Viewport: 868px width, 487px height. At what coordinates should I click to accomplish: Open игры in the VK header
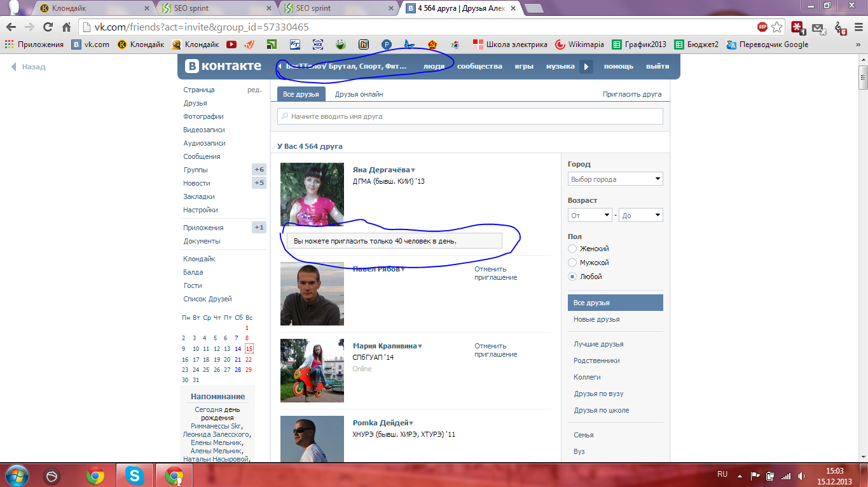pos(524,66)
